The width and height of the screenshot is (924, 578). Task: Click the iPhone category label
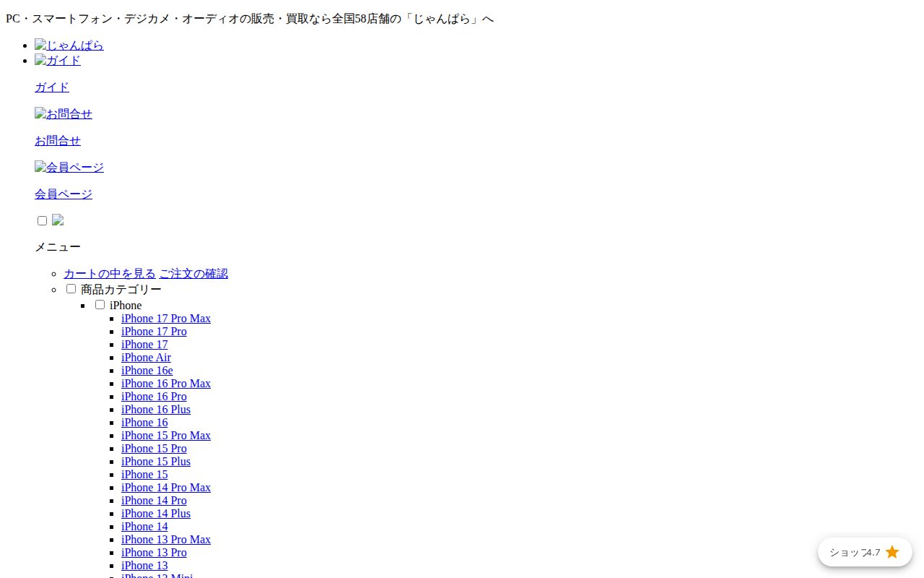pos(126,306)
